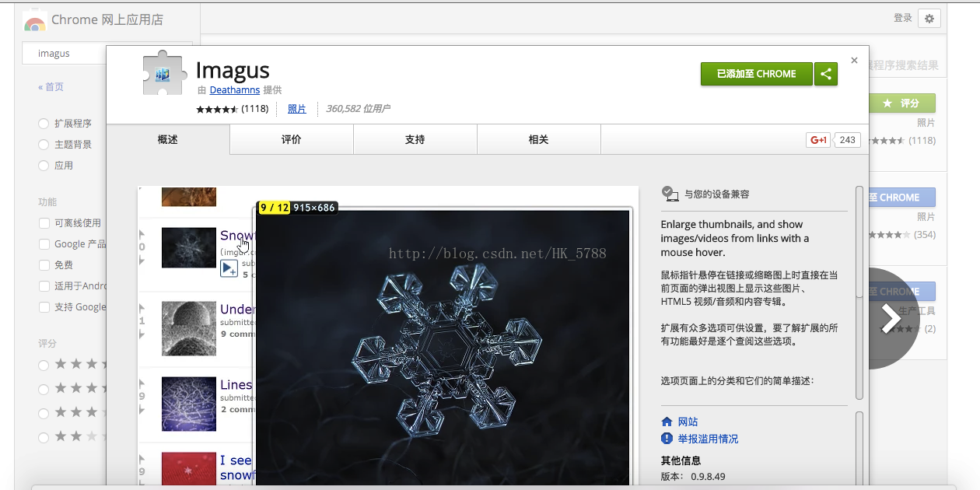Image resolution: width=980 pixels, height=490 pixels.
Task: Click the 360,582 位用户 user count
Action: coord(358,109)
